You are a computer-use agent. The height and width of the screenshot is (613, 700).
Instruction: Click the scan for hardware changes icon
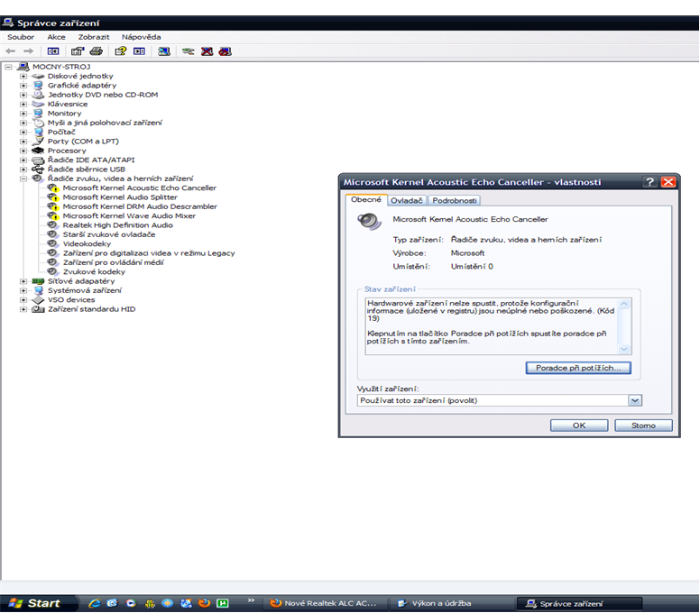pyautogui.click(x=163, y=51)
